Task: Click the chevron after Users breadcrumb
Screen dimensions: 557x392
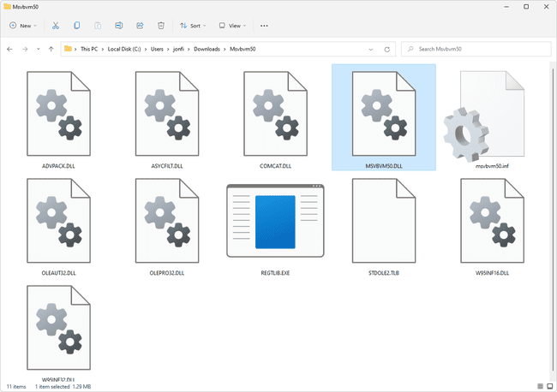Action: [168, 50]
